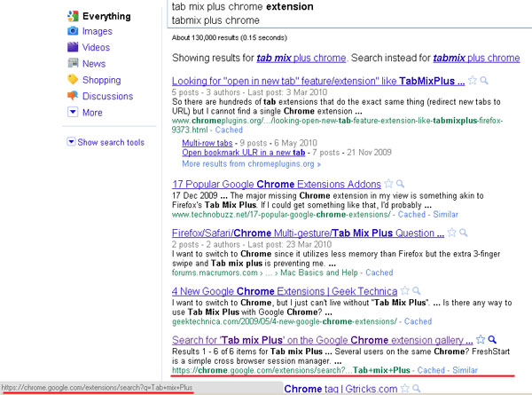Switch to Images results
This screenshot has height=395, width=532.
pos(97,31)
